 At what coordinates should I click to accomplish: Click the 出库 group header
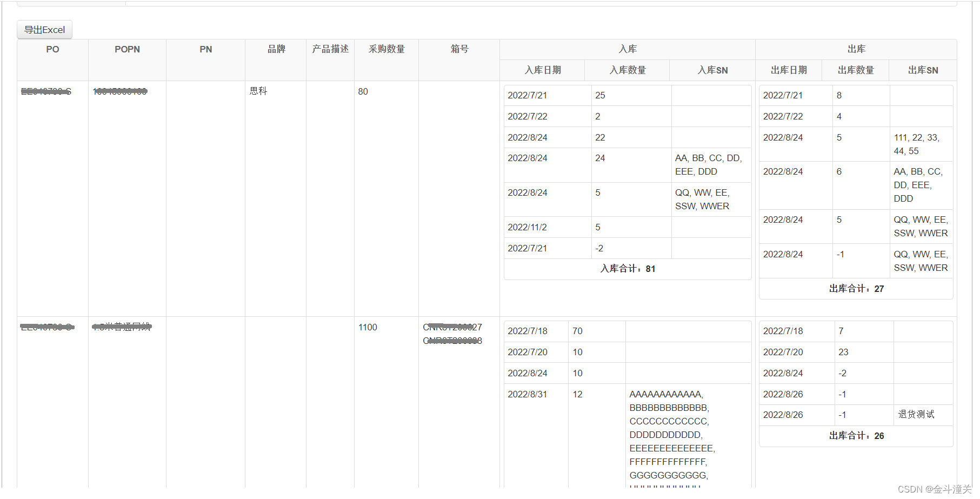click(856, 49)
